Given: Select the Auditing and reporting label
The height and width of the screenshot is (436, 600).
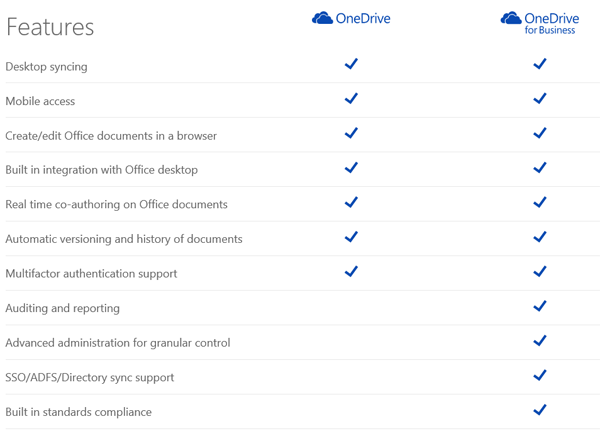Looking at the screenshot, I should [x=62, y=308].
